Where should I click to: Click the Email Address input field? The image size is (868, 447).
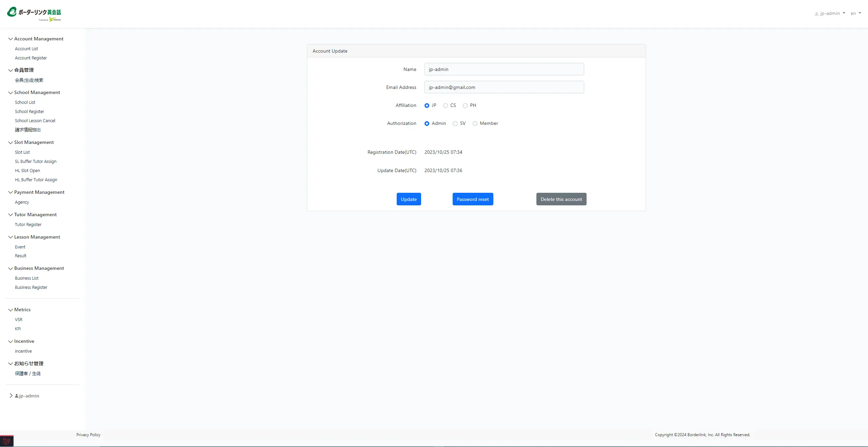coord(504,87)
